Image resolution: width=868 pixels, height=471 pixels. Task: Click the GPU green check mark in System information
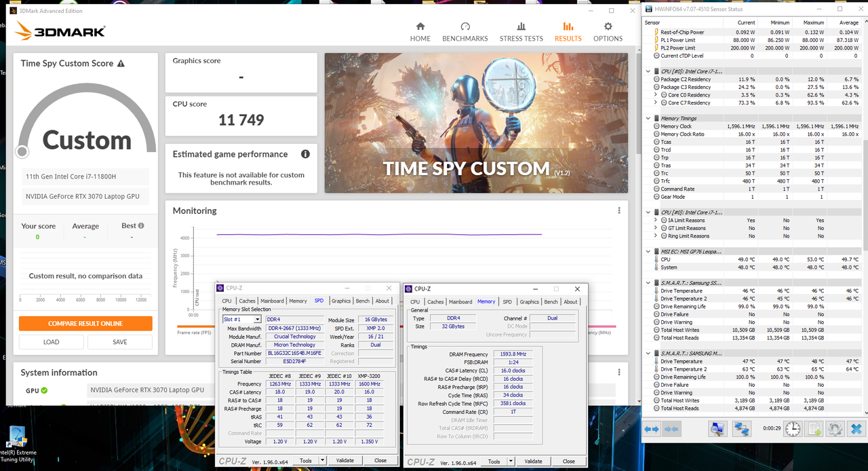[x=44, y=390]
